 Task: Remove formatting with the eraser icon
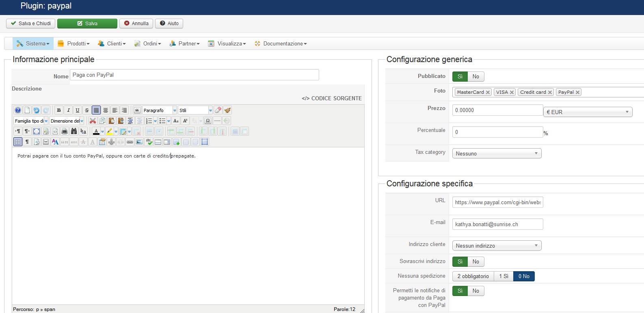[x=218, y=110]
